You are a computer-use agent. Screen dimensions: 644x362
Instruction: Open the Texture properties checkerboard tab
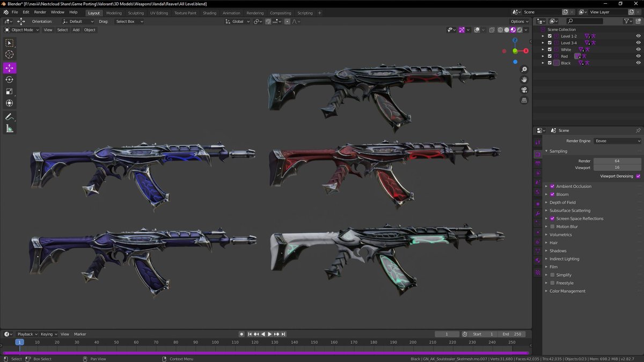(538, 272)
